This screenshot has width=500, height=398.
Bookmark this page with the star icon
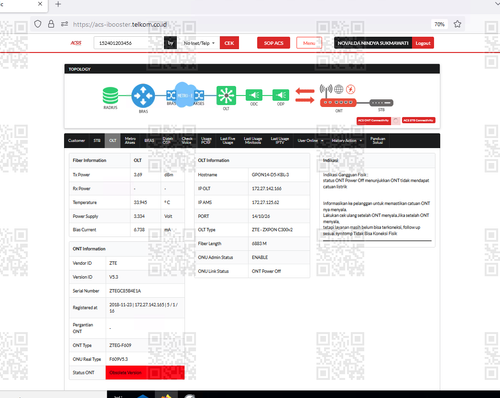(x=457, y=24)
